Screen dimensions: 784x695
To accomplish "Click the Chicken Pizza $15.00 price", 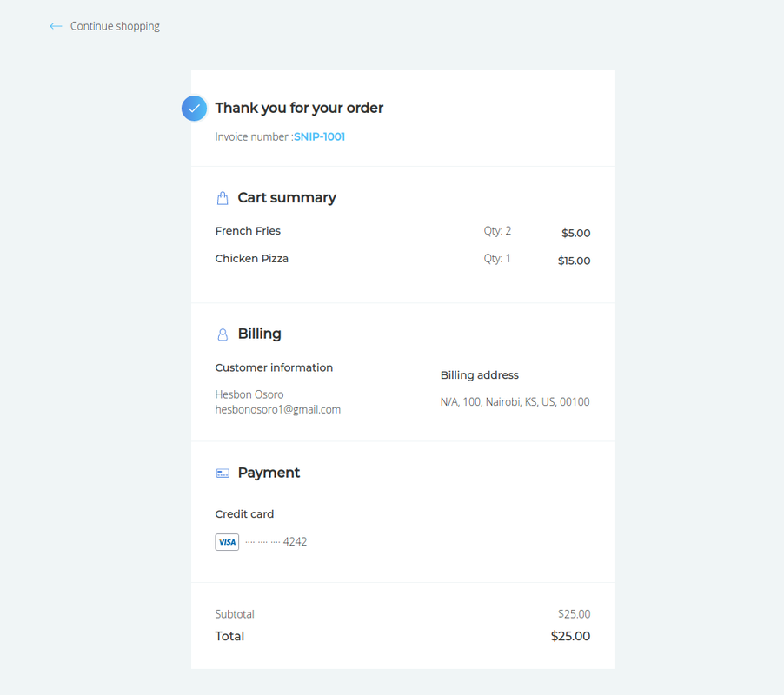I will tap(574, 261).
